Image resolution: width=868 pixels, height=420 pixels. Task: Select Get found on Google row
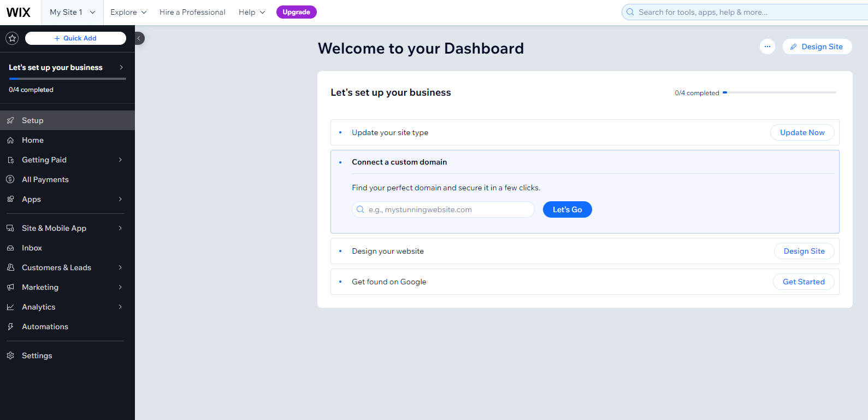tap(585, 282)
